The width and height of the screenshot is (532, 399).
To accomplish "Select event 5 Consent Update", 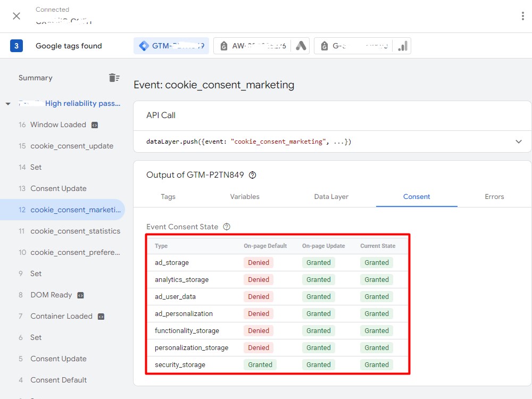I will pos(53,359).
